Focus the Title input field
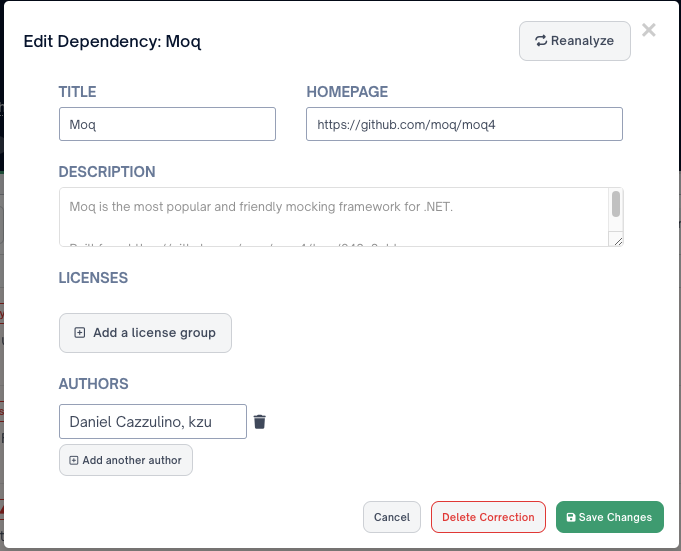This screenshot has width=681, height=551. tap(167, 124)
